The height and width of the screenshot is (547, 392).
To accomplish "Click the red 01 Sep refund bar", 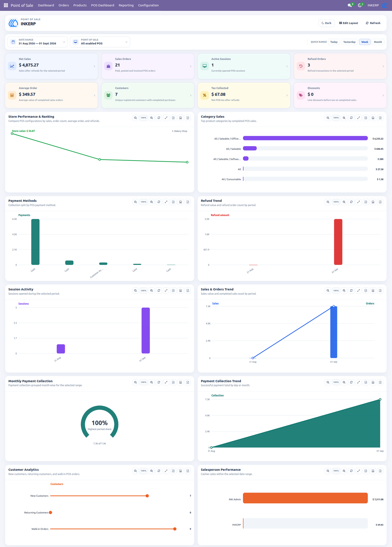I will pos(338,242).
